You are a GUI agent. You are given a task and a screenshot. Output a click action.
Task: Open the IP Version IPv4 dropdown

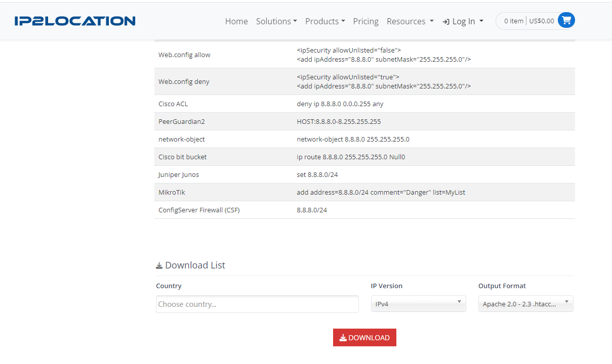tap(418, 304)
